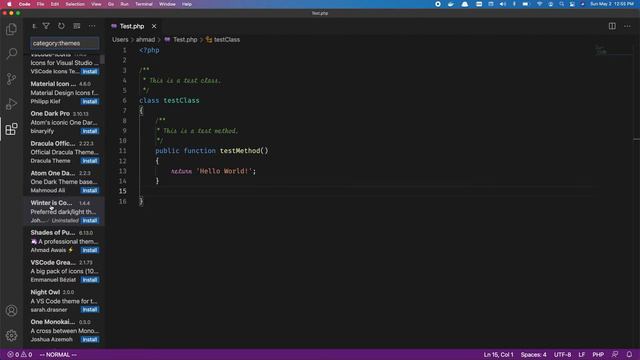Select the Test.php editor tab
640x360 pixels.
[135, 26]
